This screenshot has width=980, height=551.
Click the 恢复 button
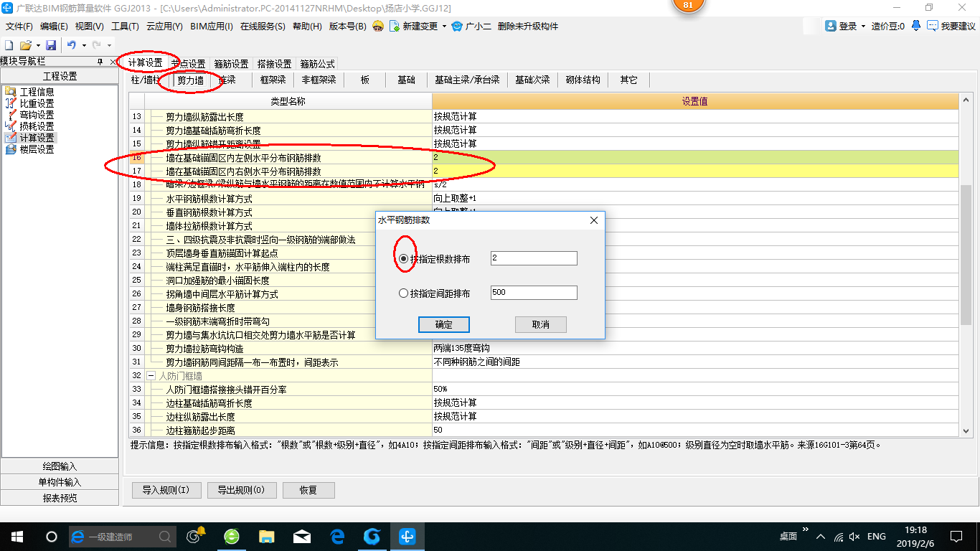click(308, 491)
